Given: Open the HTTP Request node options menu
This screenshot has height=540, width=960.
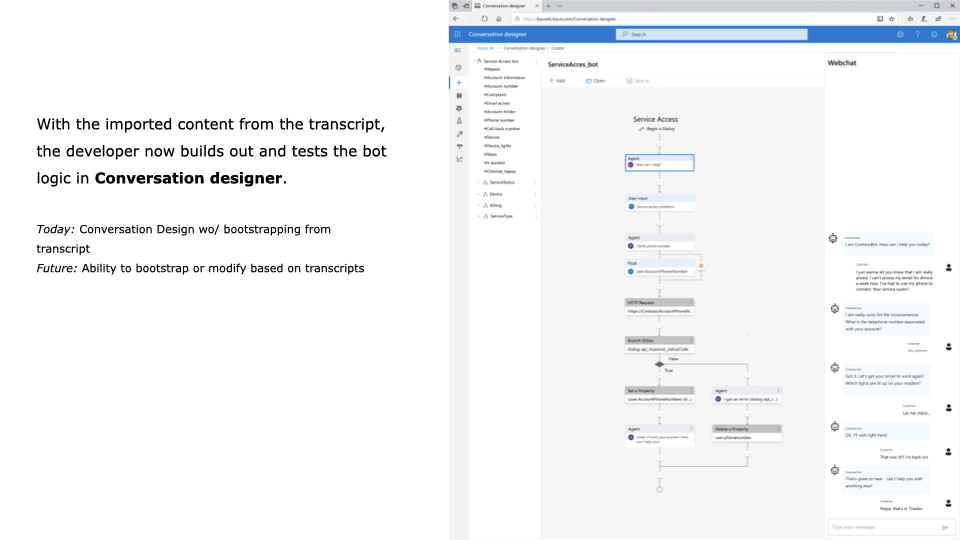Looking at the screenshot, I should coord(691,302).
